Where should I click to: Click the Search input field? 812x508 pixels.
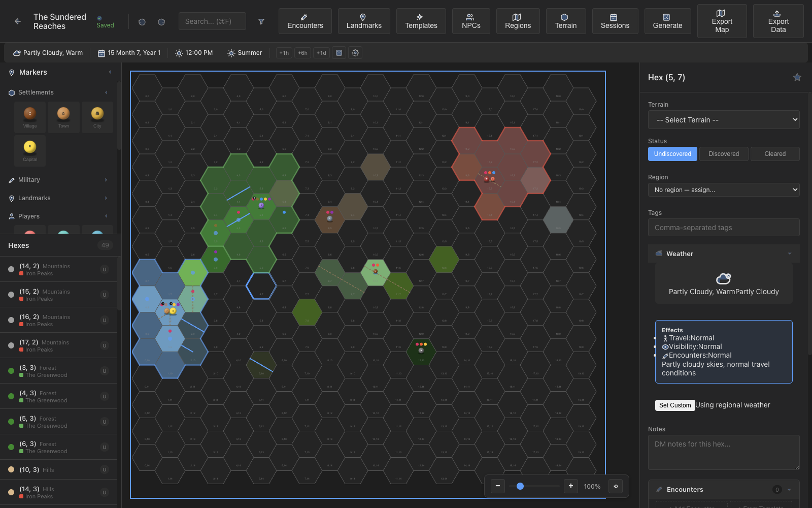tap(212, 21)
